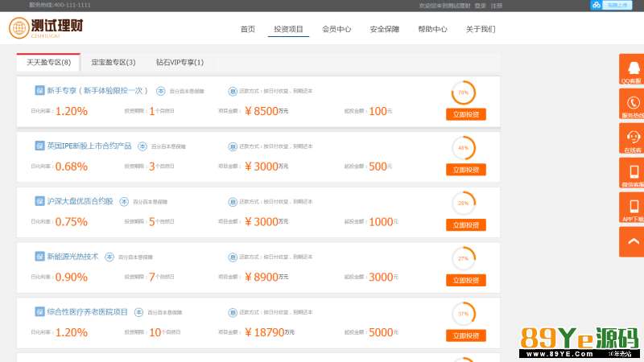This screenshot has width=644, height=362.
Task: Click 立即投资 for 综合性医疗养老医院项目
Action: click(x=466, y=336)
